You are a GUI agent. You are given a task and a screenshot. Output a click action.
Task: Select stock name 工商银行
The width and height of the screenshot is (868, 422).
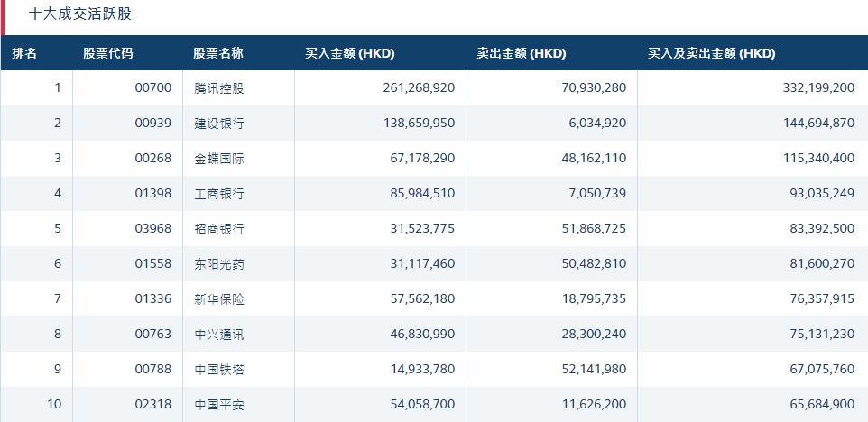(x=219, y=194)
